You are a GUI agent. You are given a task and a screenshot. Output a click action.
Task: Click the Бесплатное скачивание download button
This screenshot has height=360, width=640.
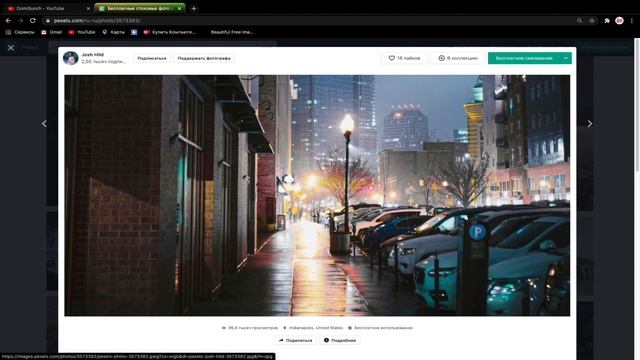(x=524, y=58)
